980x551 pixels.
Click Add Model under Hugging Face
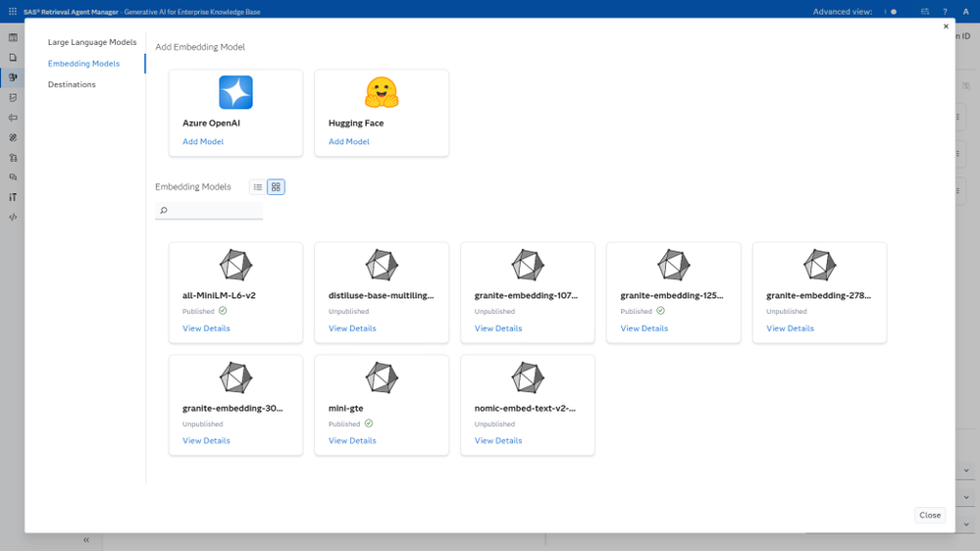point(349,141)
